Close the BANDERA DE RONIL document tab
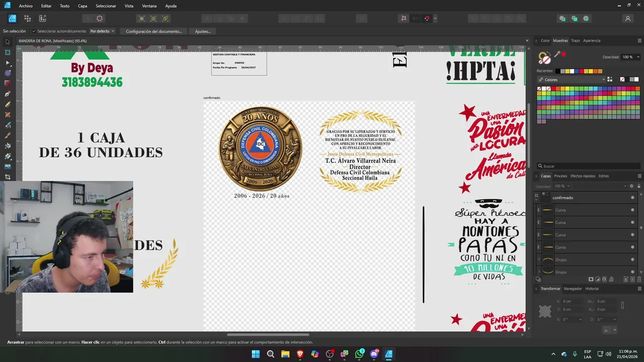Screen dimensions: 644x362 (527, 41)
